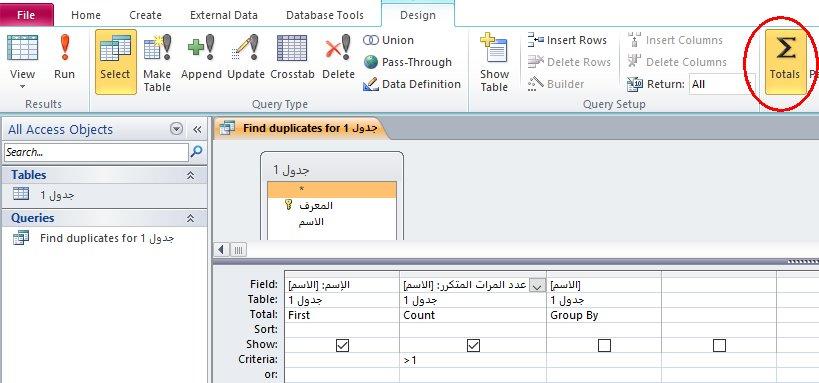The image size is (819, 383).
Task: Uncheck Show box in the Count column
Action: click(473, 345)
